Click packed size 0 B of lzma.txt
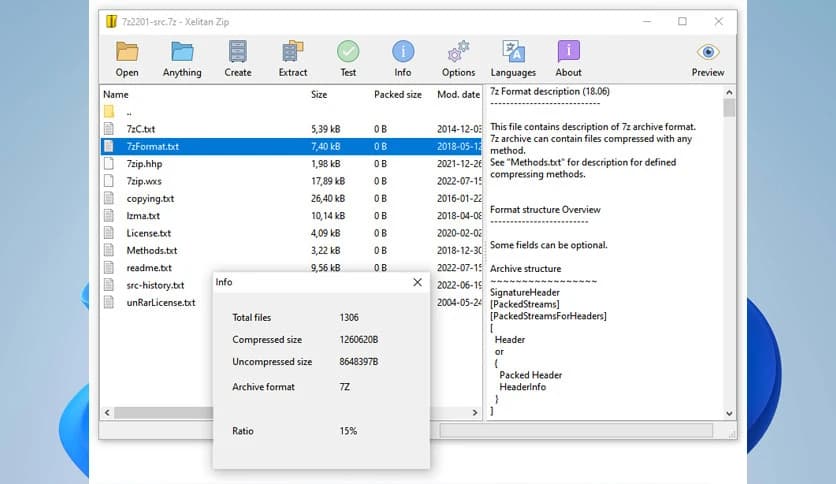This screenshot has height=484, width=836. tap(380, 215)
